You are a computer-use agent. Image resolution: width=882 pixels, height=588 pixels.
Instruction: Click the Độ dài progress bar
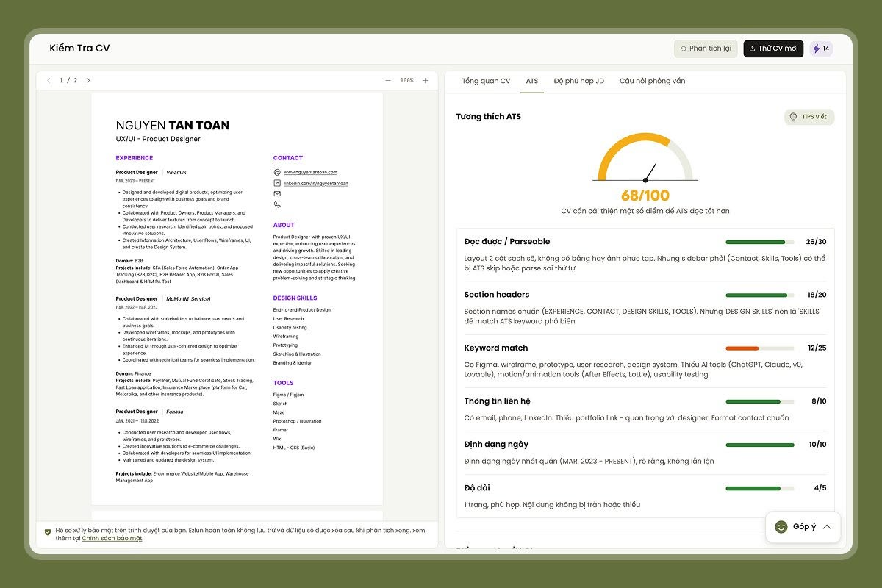(760, 488)
